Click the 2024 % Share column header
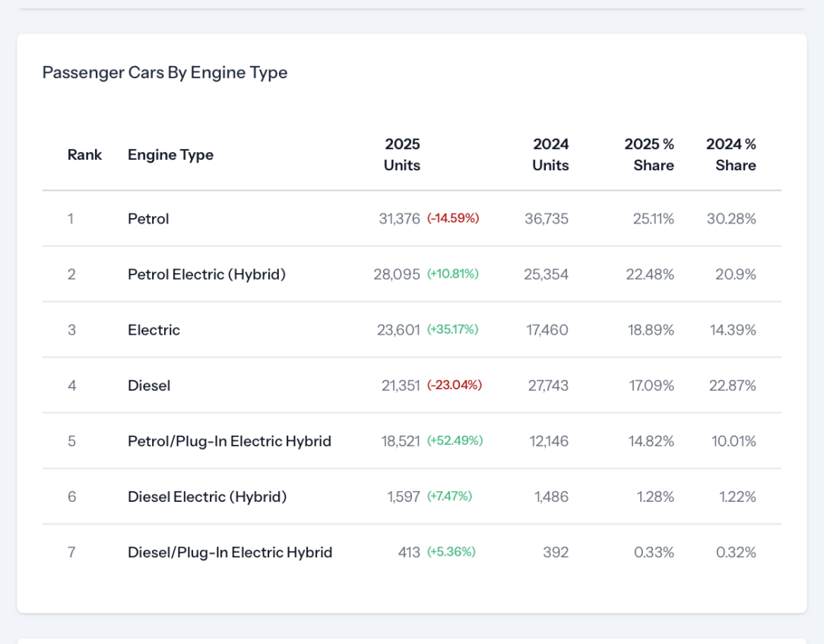 coord(731,155)
